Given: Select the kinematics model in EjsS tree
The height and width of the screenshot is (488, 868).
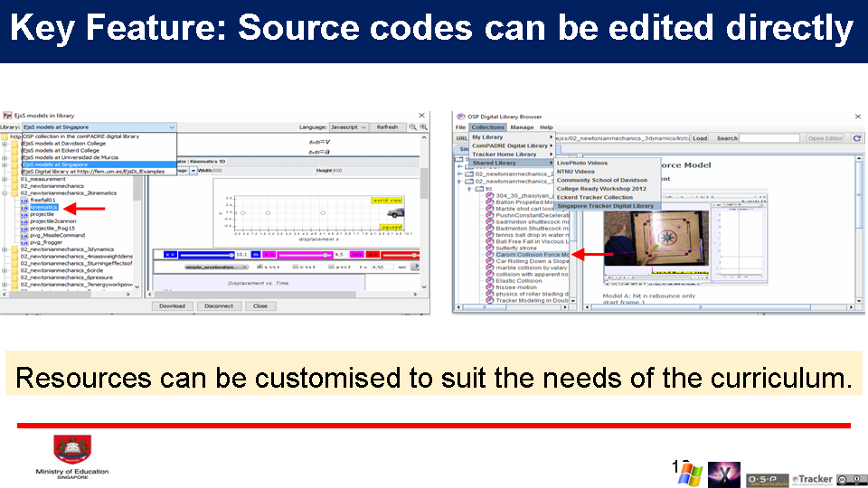Looking at the screenshot, I should (43, 208).
